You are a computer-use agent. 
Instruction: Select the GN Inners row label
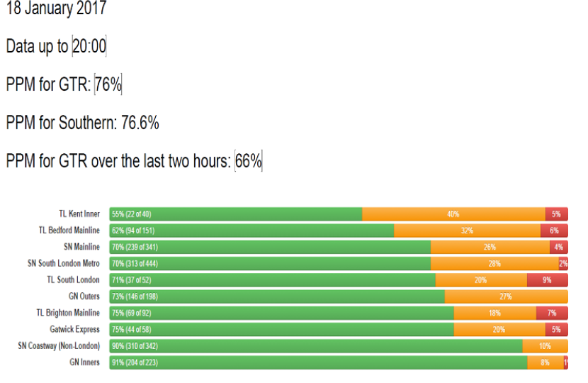[x=84, y=362]
